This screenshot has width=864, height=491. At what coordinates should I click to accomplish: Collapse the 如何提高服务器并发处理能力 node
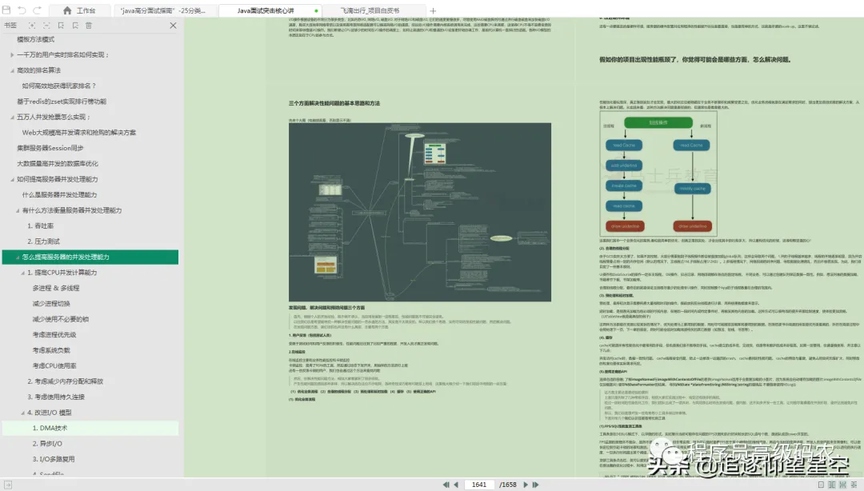coord(12,179)
